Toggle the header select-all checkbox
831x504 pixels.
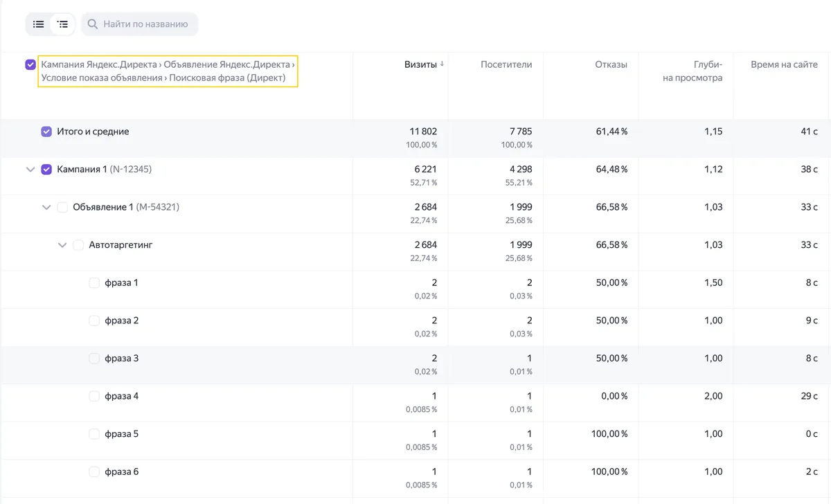click(30, 64)
